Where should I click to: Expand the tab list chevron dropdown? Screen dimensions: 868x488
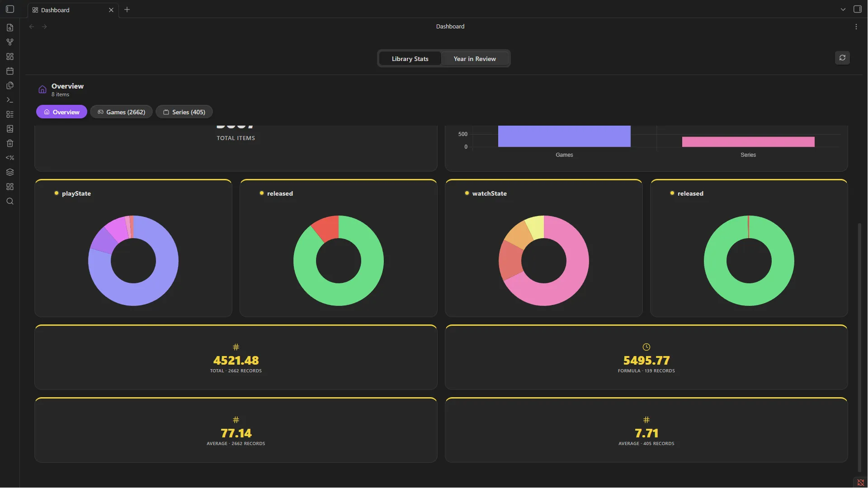(843, 9)
